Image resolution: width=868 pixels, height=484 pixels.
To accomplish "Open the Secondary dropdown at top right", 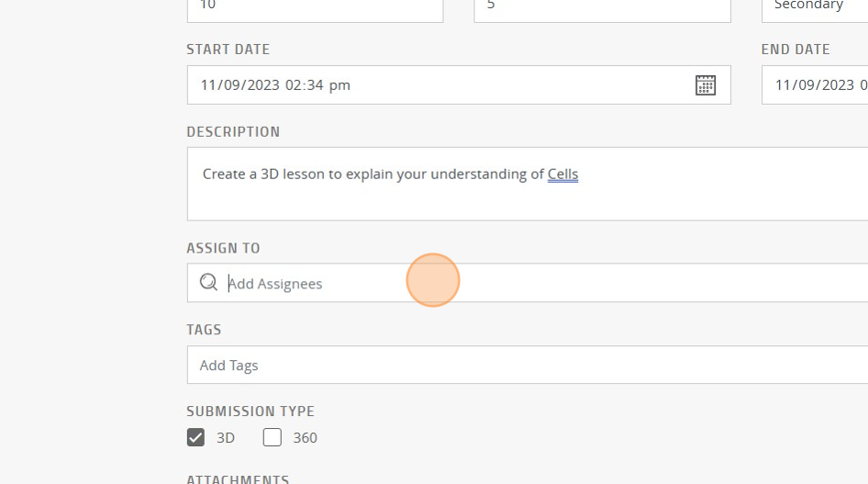I will tap(814, 10).
